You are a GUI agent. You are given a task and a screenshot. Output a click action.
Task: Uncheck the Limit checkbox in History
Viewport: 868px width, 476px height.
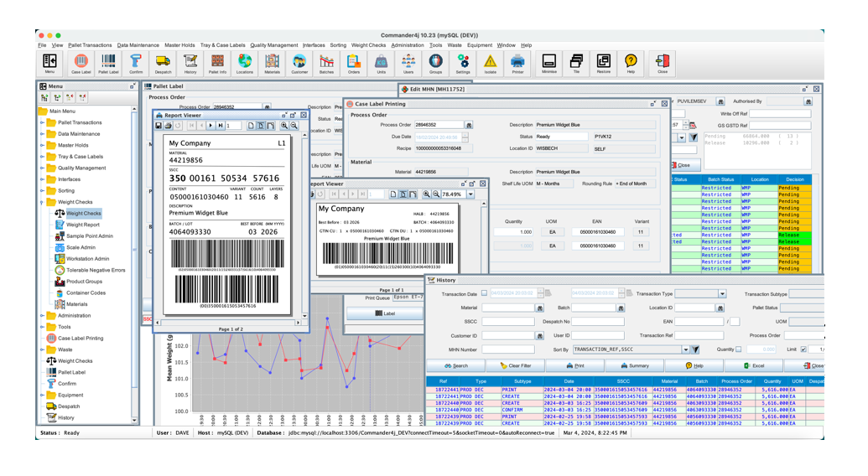(x=803, y=349)
